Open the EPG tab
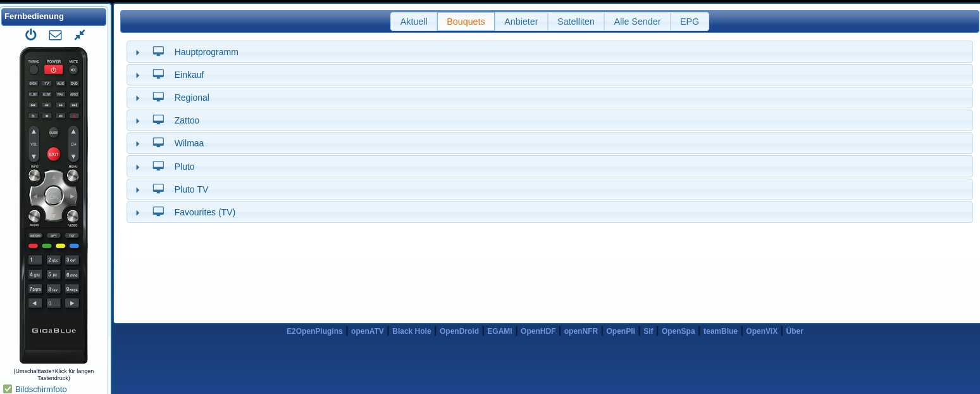 (690, 22)
